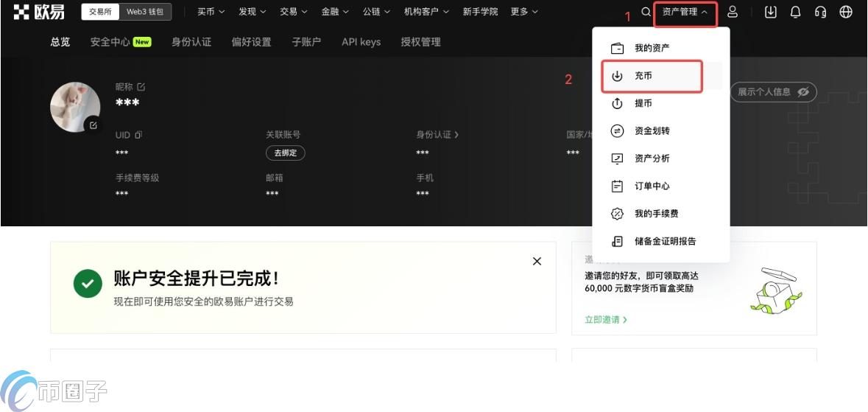Switch to the 偏好设置 tab
868x412 pixels.
point(251,42)
